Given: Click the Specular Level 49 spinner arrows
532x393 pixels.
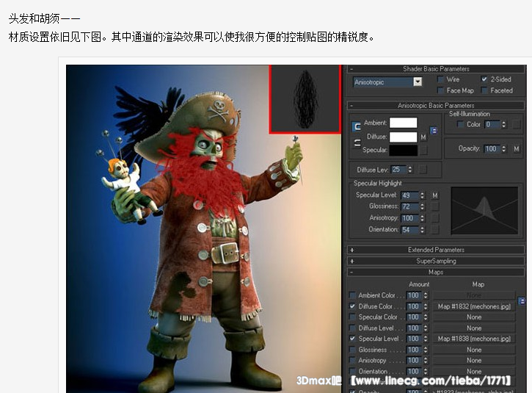Looking at the screenshot, I should [x=422, y=195].
